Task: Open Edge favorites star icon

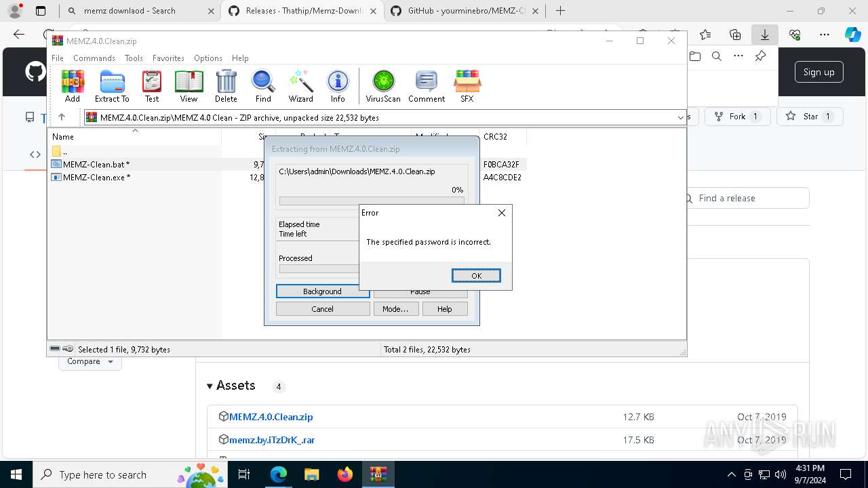Action: (x=705, y=35)
